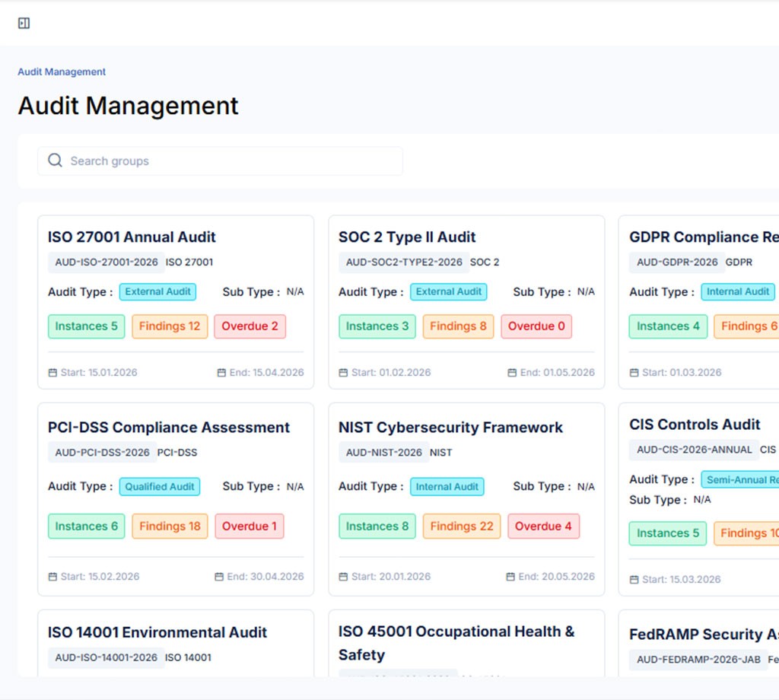The image size is (779, 700).
Task: Click Internal Audit tag on NIST card
Action: (x=447, y=486)
